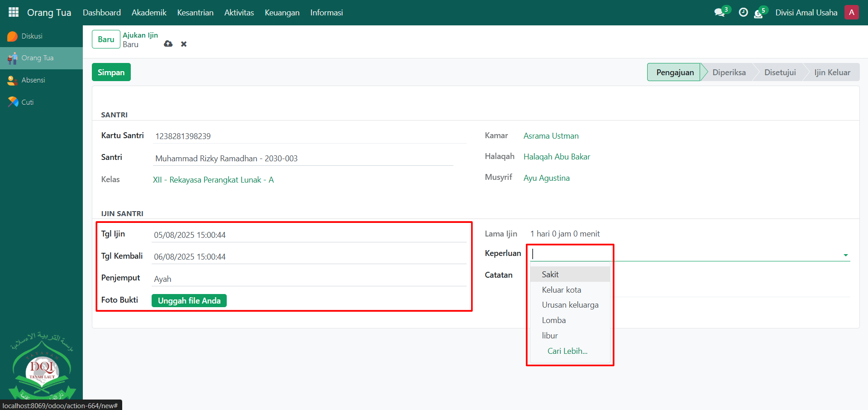Open the clock activities icon
Screen dimensions: 868x410
coord(743,13)
